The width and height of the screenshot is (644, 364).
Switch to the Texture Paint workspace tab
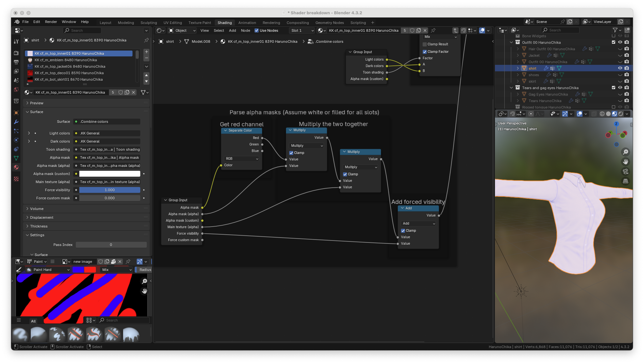point(200,23)
